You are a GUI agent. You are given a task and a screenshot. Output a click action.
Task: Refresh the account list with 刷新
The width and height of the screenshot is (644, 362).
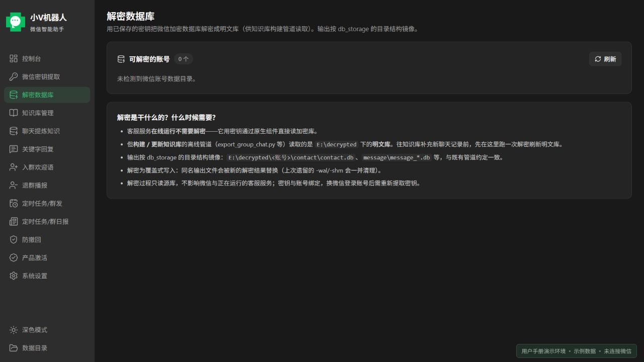[x=605, y=59]
